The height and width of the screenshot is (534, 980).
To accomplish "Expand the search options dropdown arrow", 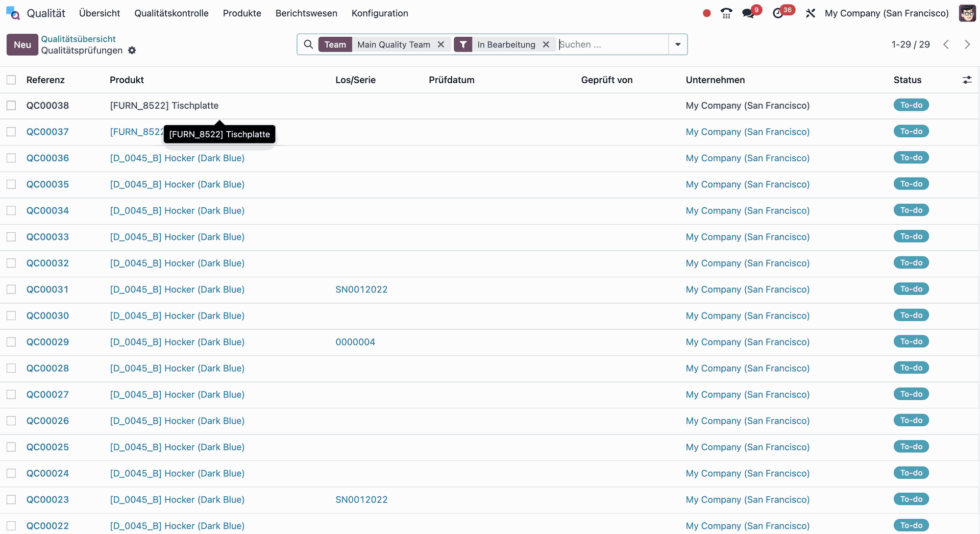I will click(678, 44).
